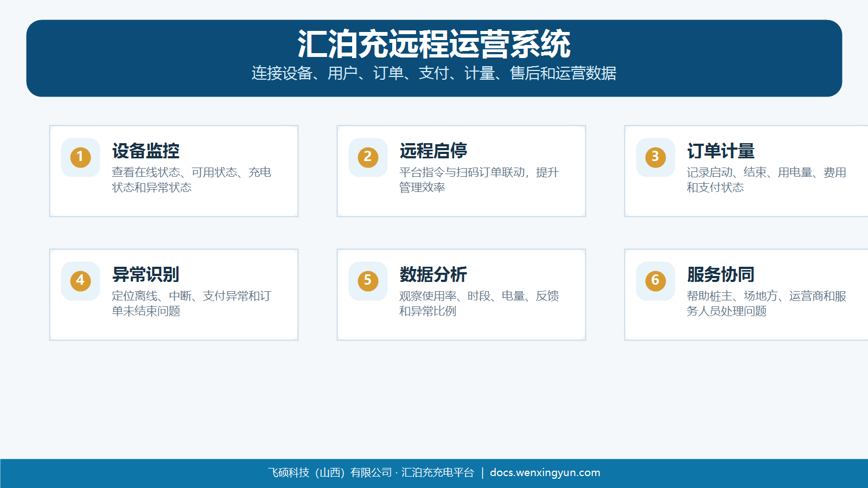
Task: Click the description starting 观察使用率
Action: coord(479,303)
